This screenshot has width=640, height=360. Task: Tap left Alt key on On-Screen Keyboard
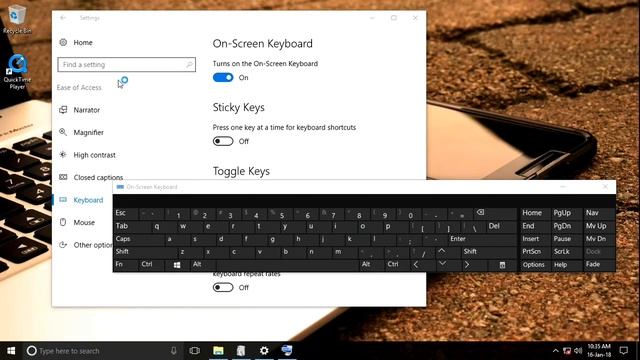pos(202,264)
